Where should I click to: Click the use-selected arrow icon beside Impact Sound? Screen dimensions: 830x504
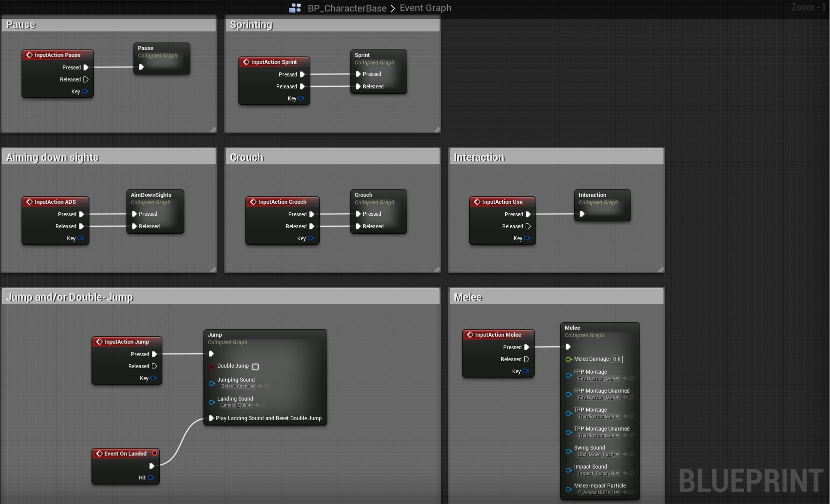(x=625, y=474)
